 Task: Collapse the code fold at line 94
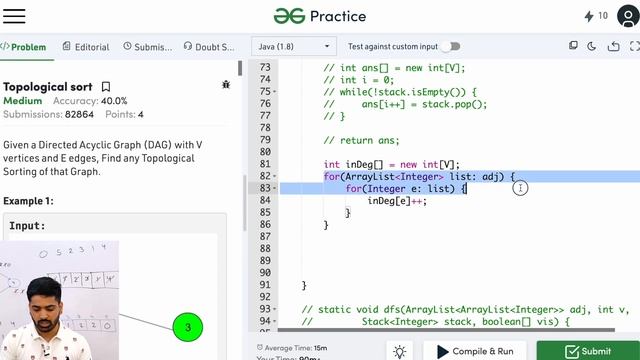click(275, 321)
